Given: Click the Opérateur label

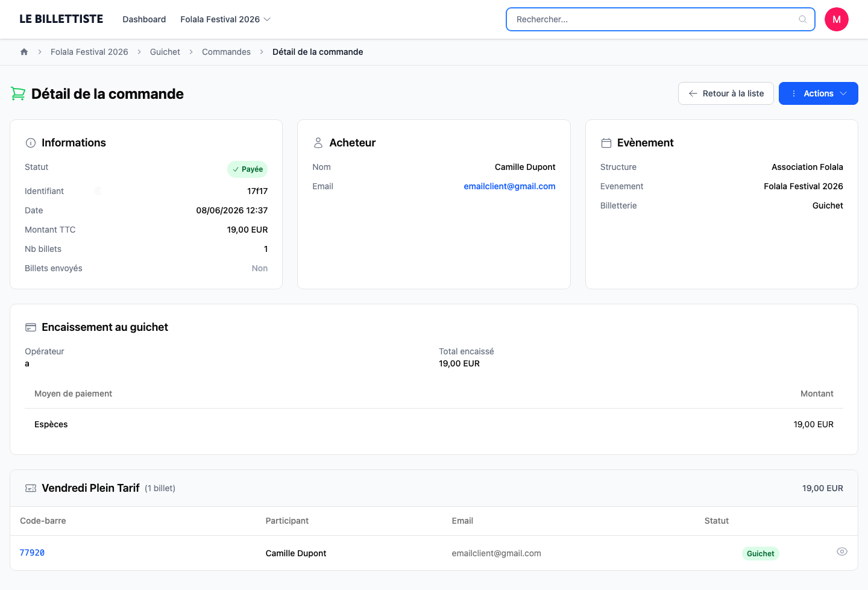Looking at the screenshot, I should coord(44,351).
